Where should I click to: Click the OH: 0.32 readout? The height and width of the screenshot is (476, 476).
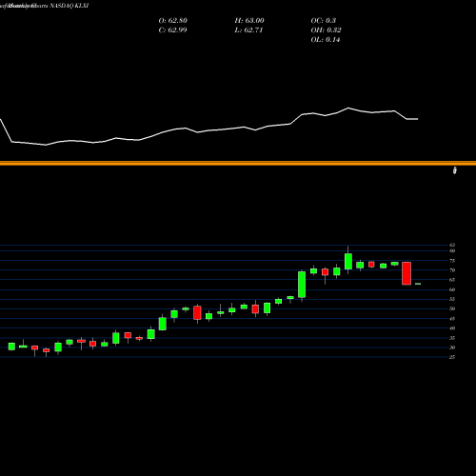pyautogui.click(x=327, y=30)
